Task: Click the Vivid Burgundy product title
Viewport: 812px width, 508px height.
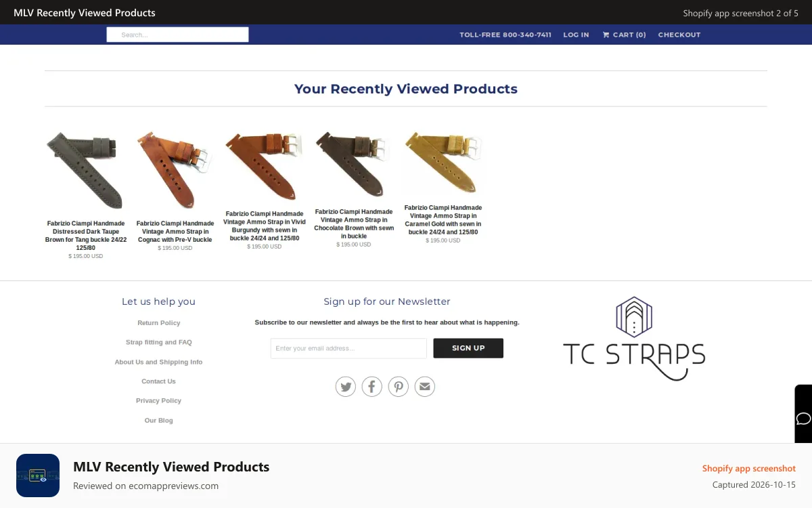Action: click(265, 226)
